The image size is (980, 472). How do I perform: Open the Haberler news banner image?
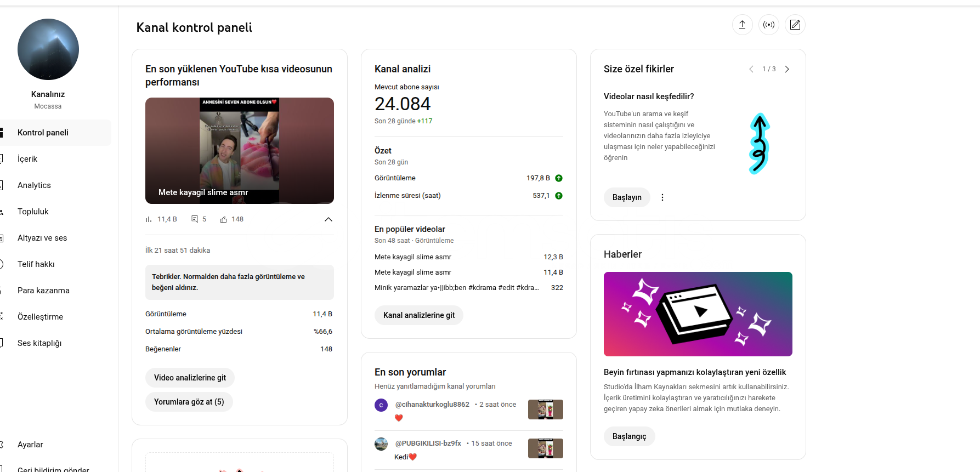698,314
